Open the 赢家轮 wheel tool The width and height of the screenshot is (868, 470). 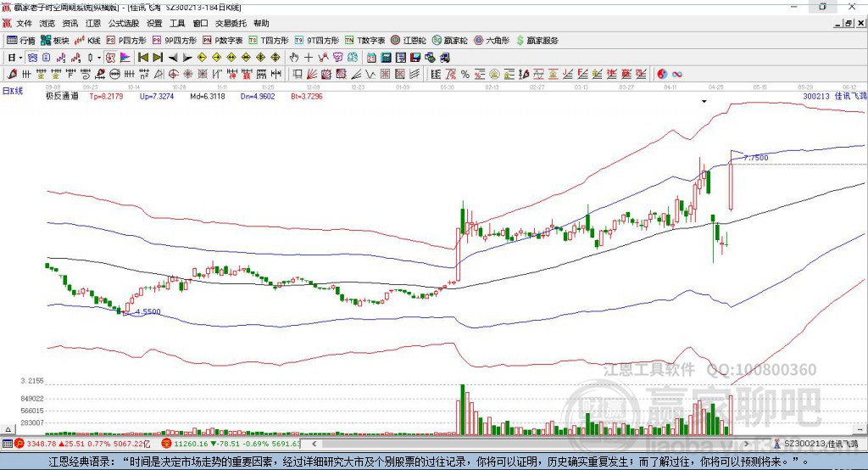(x=449, y=41)
